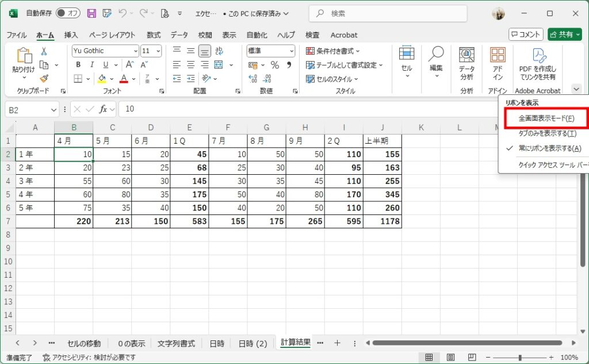Choose show tabs only option
Image resolution: width=589 pixels, height=364 pixels.
click(546, 133)
